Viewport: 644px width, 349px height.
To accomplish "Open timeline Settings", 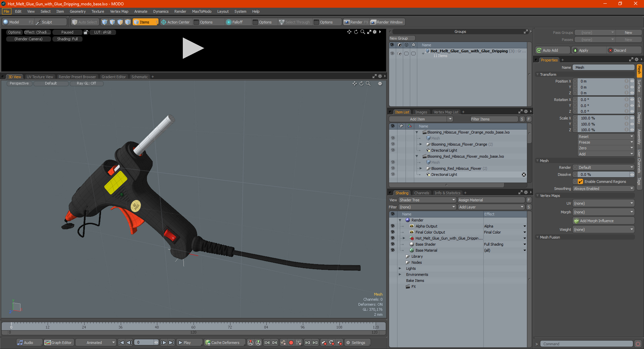I will click(357, 343).
